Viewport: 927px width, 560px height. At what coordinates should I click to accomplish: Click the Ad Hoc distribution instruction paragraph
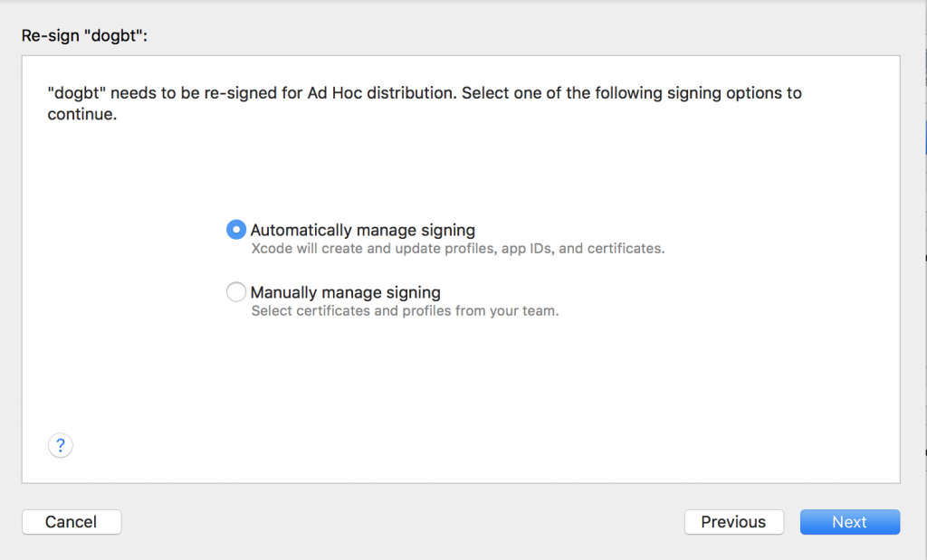pyautogui.click(x=424, y=93)
